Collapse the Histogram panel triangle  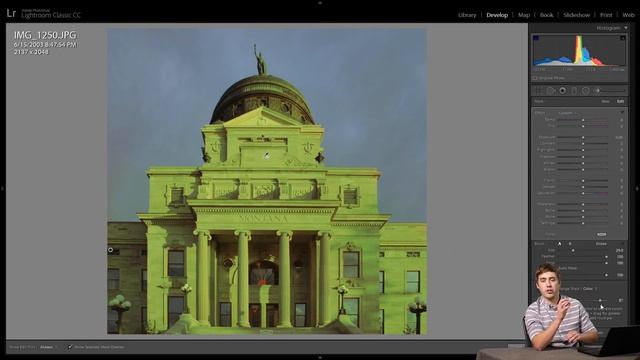pos(625,28)
